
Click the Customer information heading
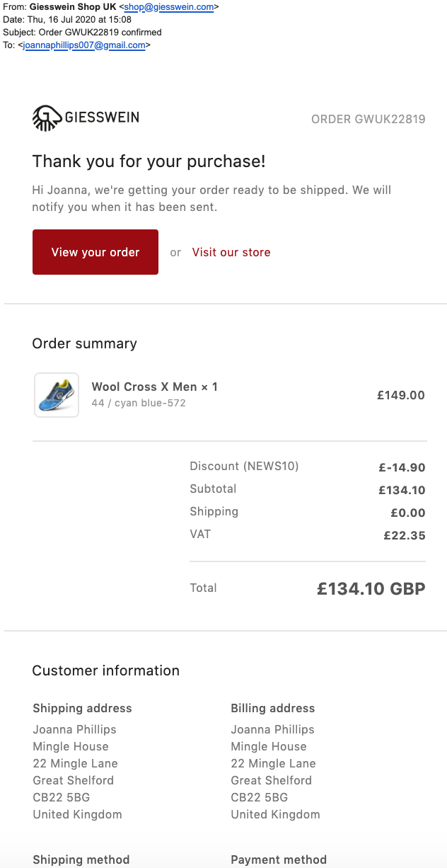tap(106, 670)
